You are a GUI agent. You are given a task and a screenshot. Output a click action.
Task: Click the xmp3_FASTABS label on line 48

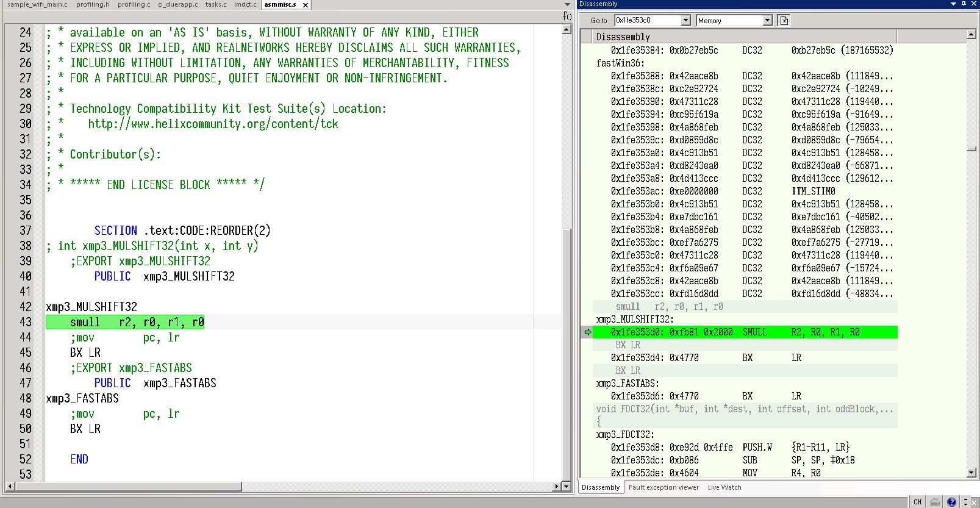(82, 398)
